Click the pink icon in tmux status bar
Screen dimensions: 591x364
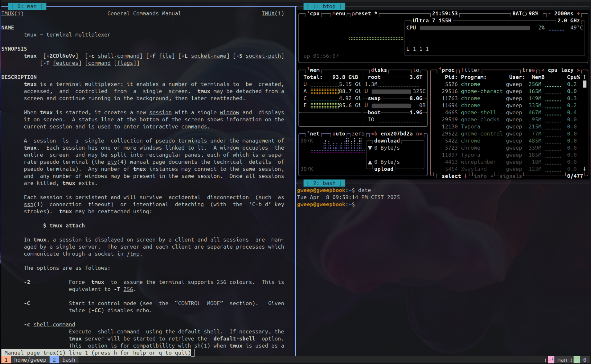coord(551,360)
